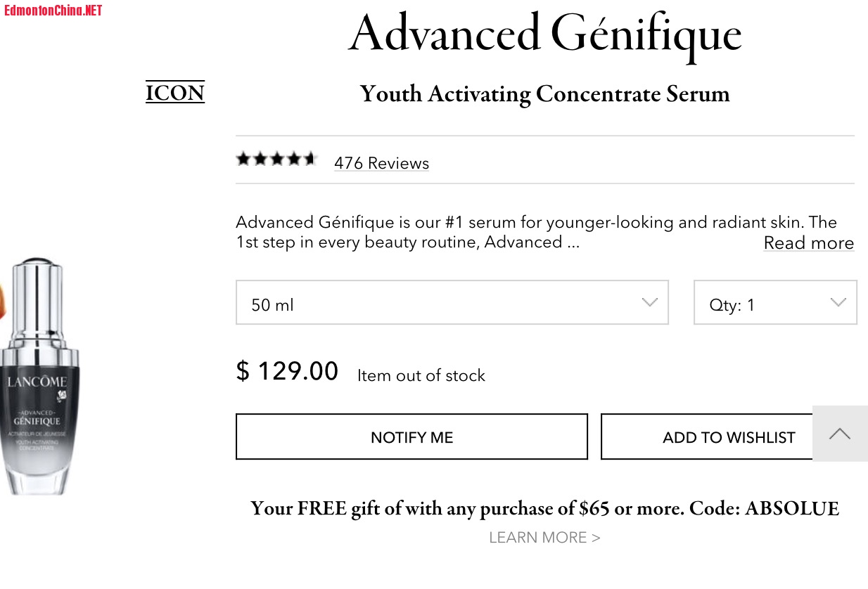Click the scroll-to-top arrow button
The height and width of the screenshot is (589, 868).
tap(840, 434)
